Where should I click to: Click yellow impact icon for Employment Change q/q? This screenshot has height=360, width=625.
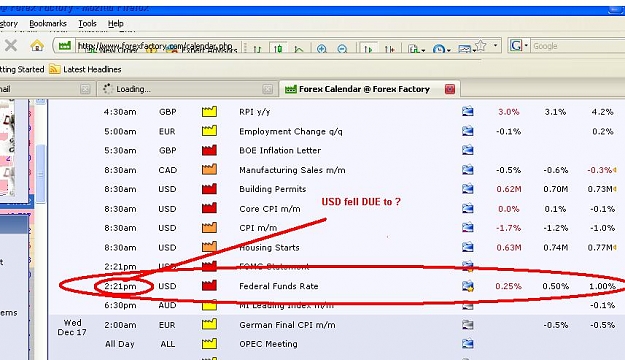pyautogui.click(x=209, y=131)
